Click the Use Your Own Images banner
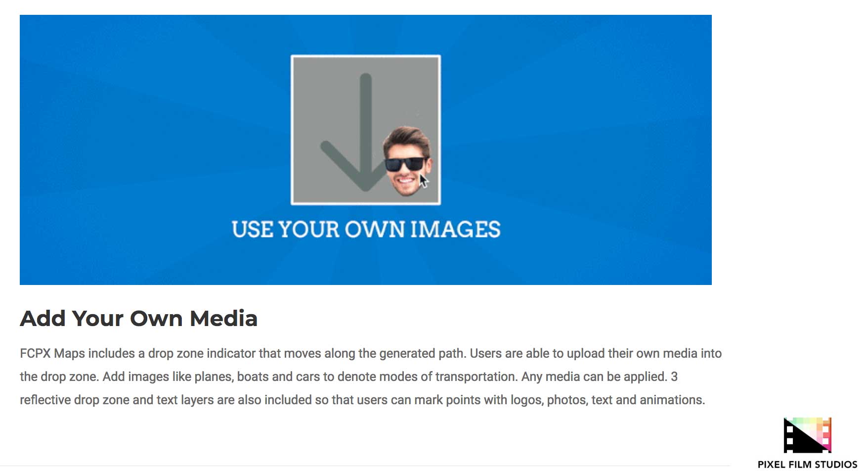 point(366,150)
